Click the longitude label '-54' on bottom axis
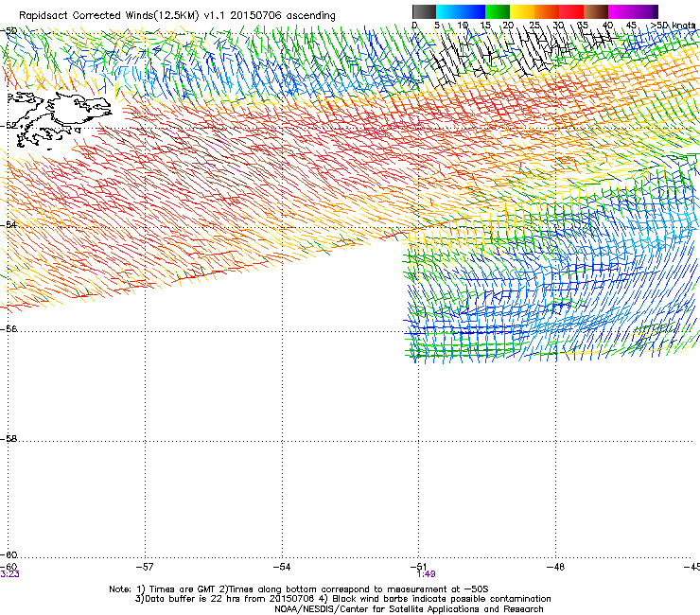The width and height of the screenshot is (700, 615). coord(282,567)
